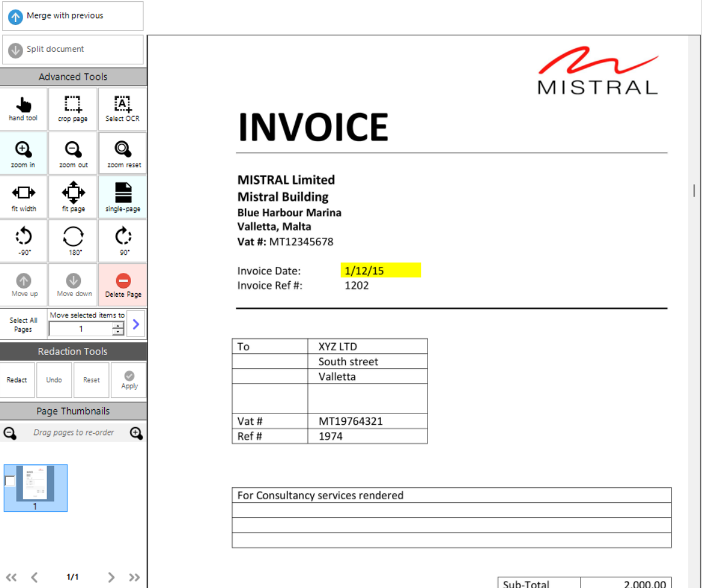The height and width of the screenshot is (588, 702).
Task: Click the blue arrow to move selected items
Action: point(136,324)
